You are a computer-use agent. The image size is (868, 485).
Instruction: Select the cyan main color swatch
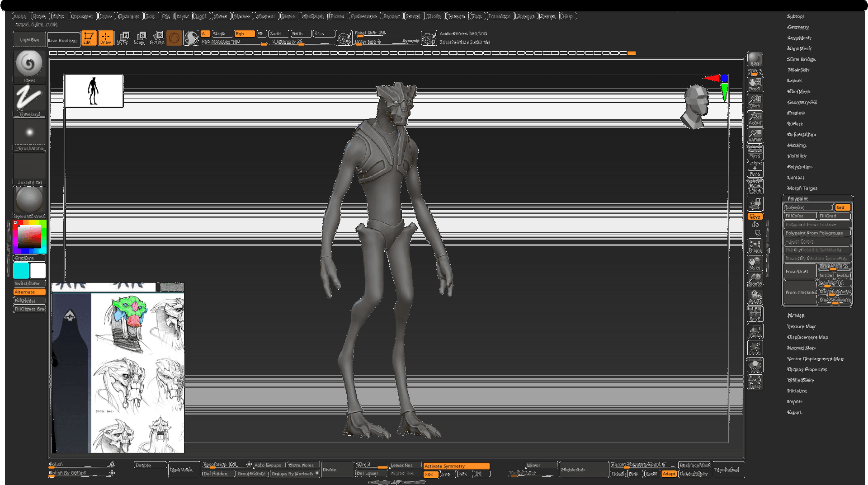click(x=21, y=271)
